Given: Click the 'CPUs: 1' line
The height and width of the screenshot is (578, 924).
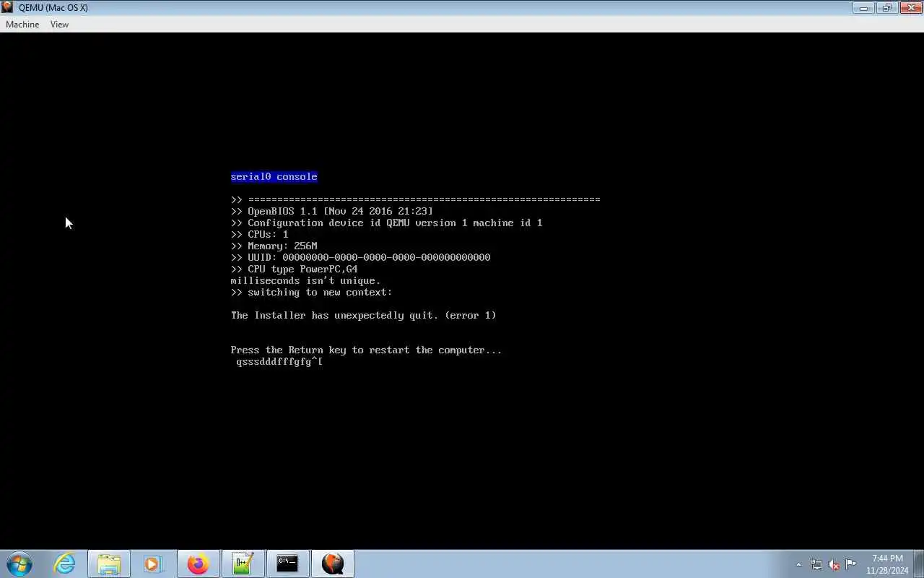Looking at the screenshot, I should (x=259, y=234).
